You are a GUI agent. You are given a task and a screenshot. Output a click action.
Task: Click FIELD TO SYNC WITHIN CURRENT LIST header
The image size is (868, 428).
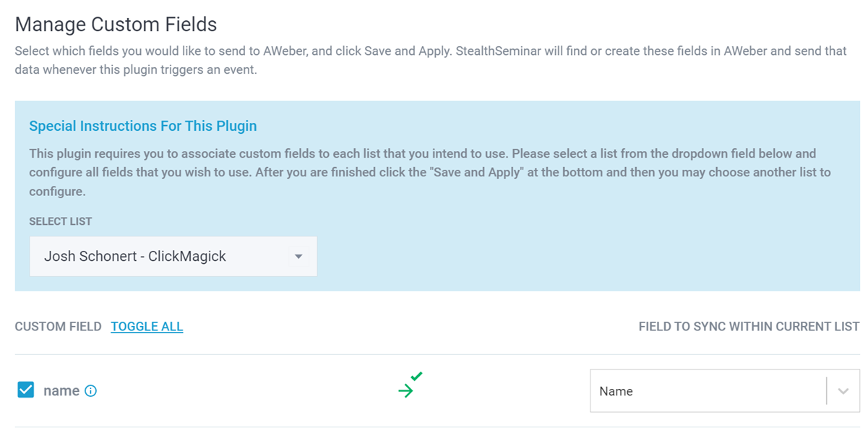pyautogui.click(x=749, y=327)
